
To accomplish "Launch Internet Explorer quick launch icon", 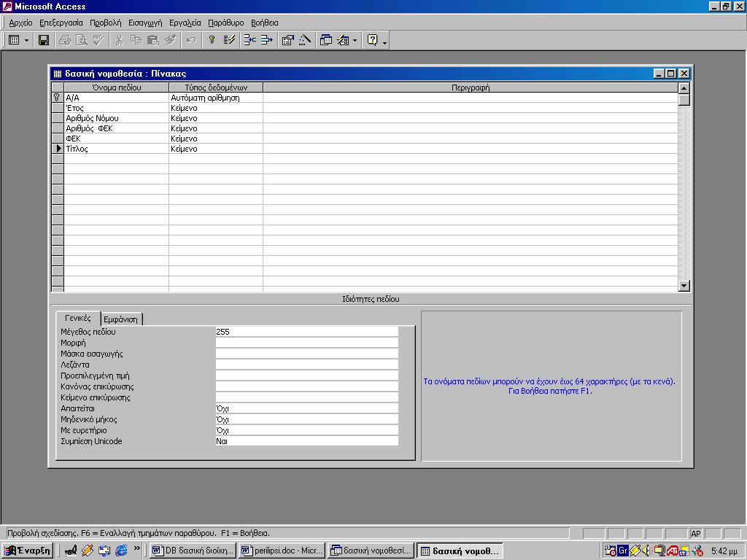I will pos(122,551).
